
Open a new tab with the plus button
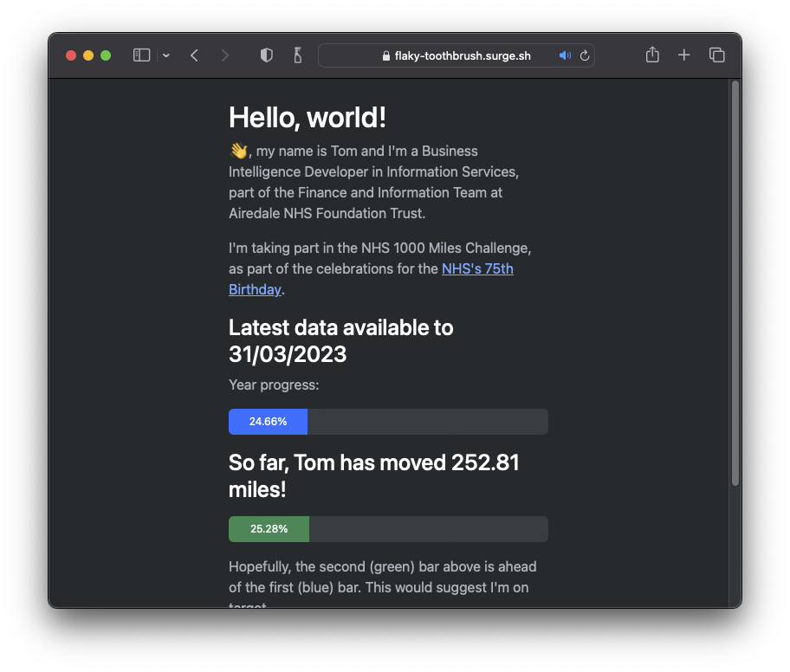tap(684, 55)
